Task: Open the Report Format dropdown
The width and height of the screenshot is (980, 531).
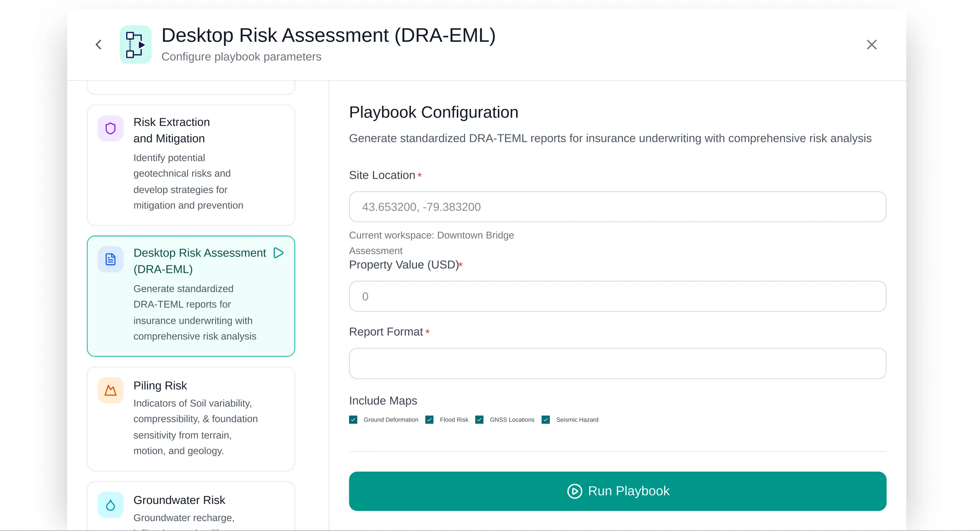Action: pos(617,363)
